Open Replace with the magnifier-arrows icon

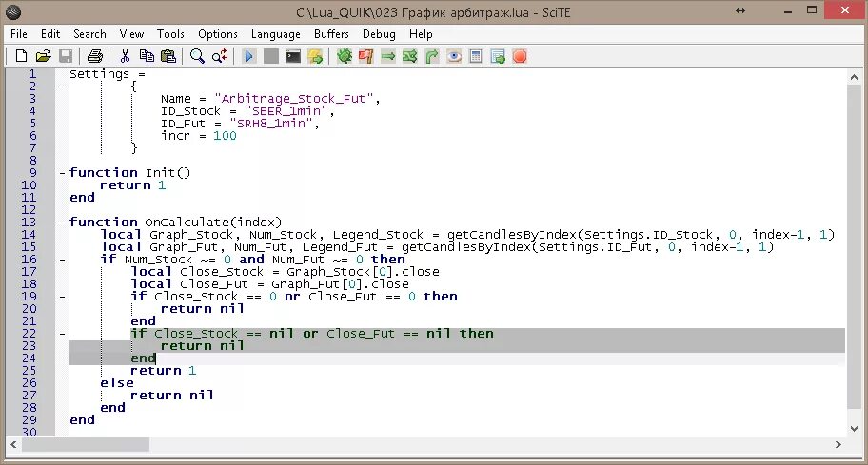tap(220, 56)
